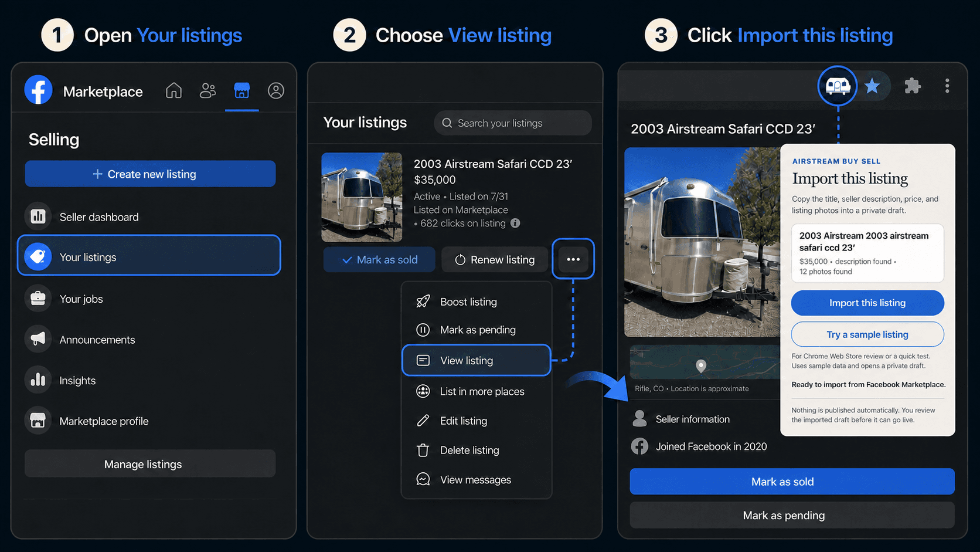Image resolution: width=980 pixels, height=552 pixels.
Task: Click the Your listings tag icon
Action: click(x=38, y=257)
